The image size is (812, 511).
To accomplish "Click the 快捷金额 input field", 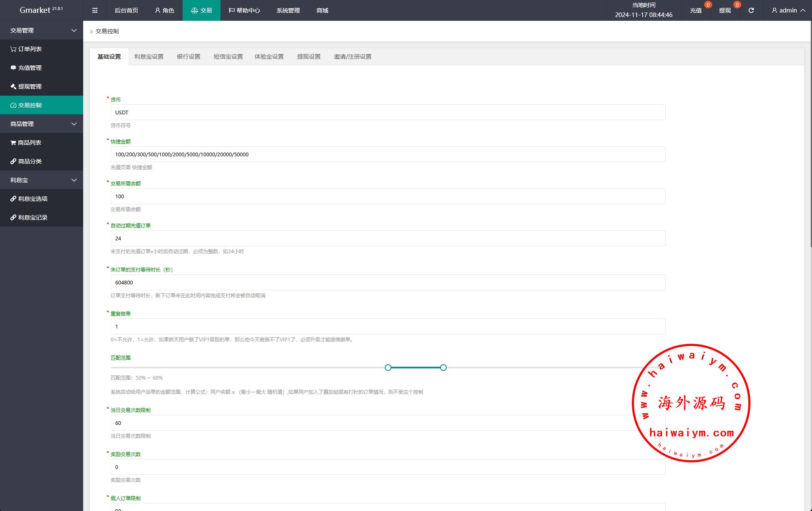I will click(x=388, y=154).
